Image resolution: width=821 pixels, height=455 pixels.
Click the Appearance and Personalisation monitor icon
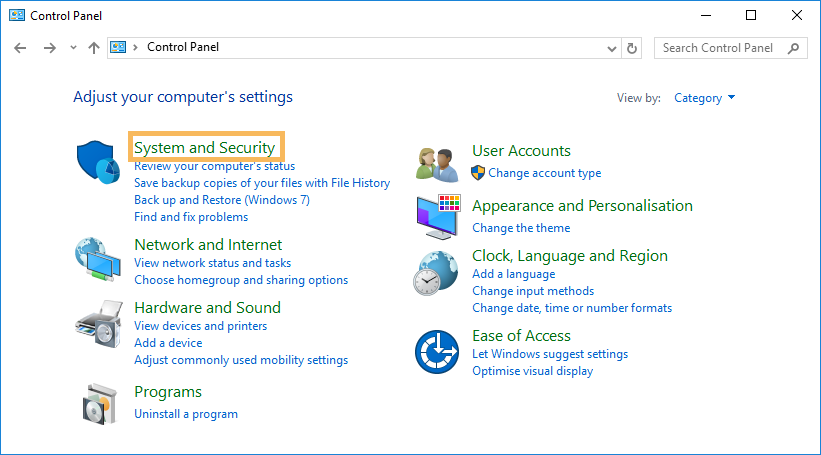(x=437, y=217)
